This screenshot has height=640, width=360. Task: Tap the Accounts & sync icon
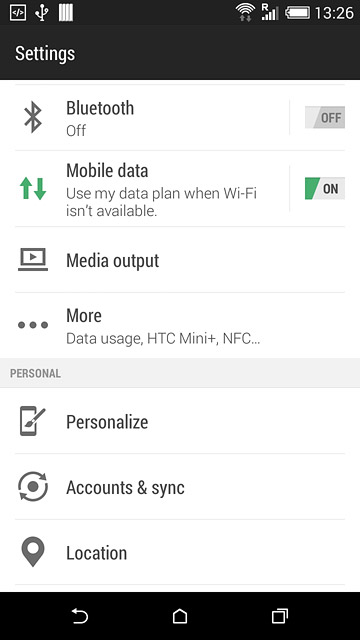coord(33,487)
